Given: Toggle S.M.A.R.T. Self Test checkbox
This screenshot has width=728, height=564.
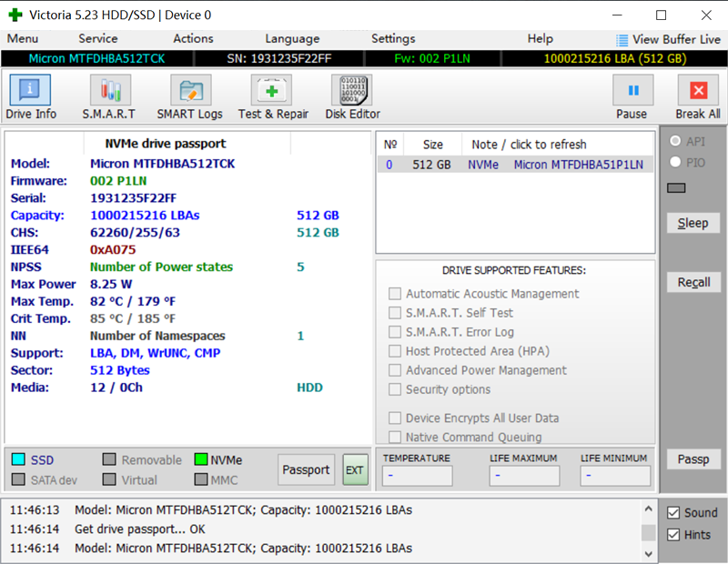Looking at the screenshot, I should [x=395, y=313].
